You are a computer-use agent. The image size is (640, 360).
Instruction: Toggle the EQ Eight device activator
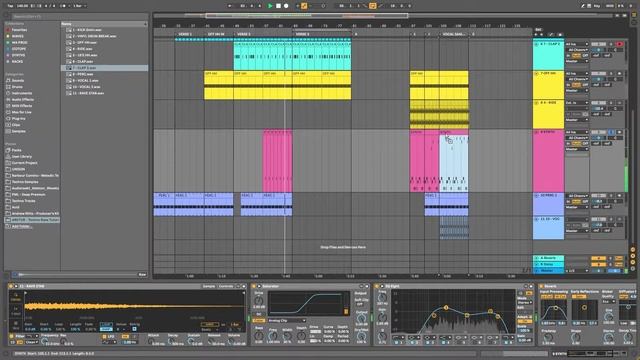tap(377, 287)
